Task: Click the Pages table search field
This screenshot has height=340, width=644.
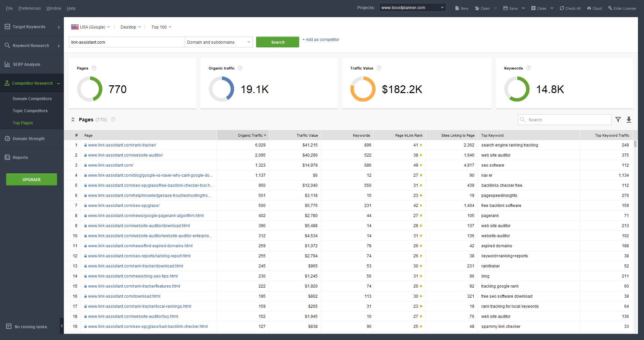Action: [564, 120]
